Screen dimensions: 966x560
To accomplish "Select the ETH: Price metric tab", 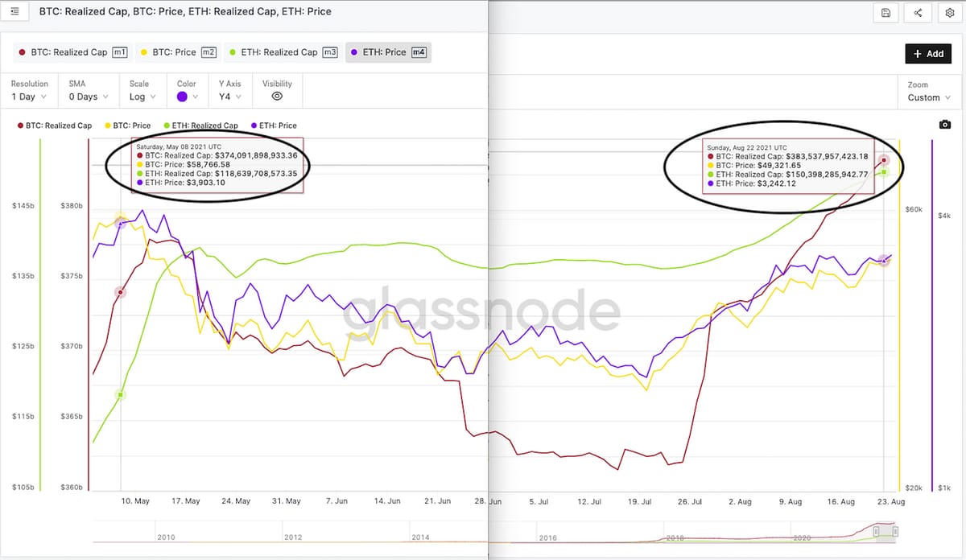I will 388,52.
